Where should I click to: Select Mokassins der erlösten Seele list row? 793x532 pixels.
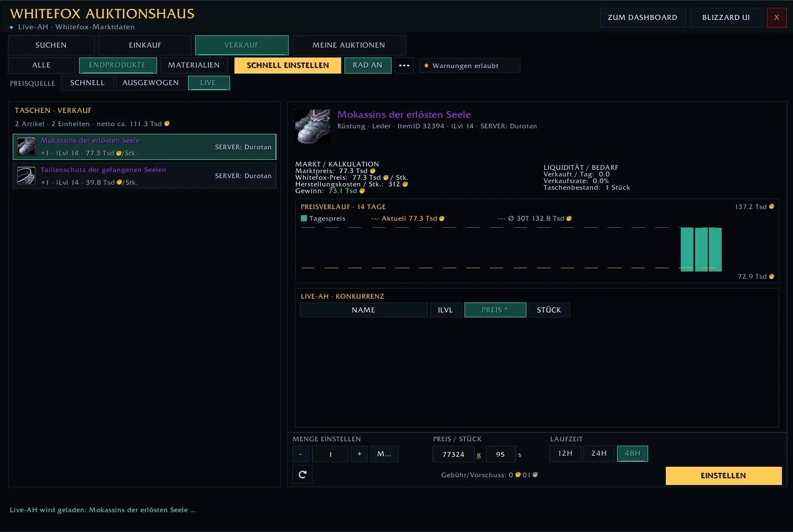pos(144,147)
